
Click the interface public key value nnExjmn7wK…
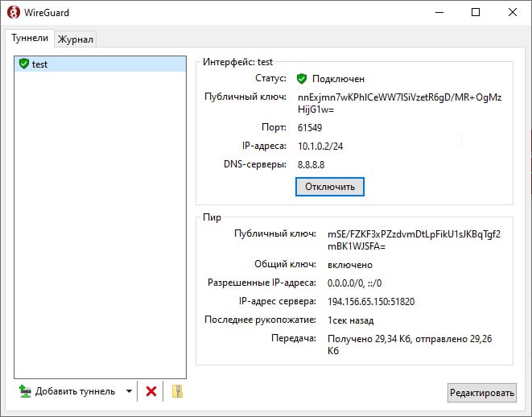tap(399, 103)
